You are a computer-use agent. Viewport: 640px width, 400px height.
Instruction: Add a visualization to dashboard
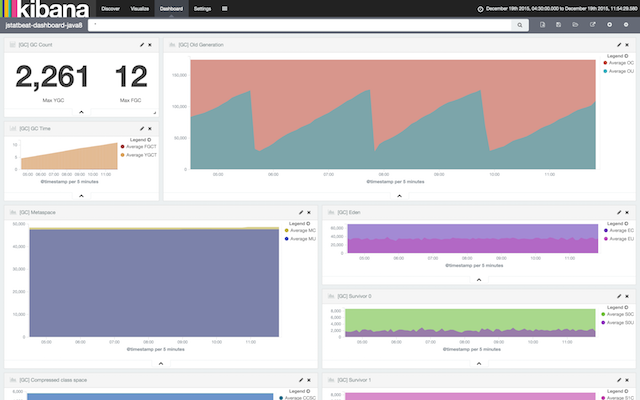[609, 25]
